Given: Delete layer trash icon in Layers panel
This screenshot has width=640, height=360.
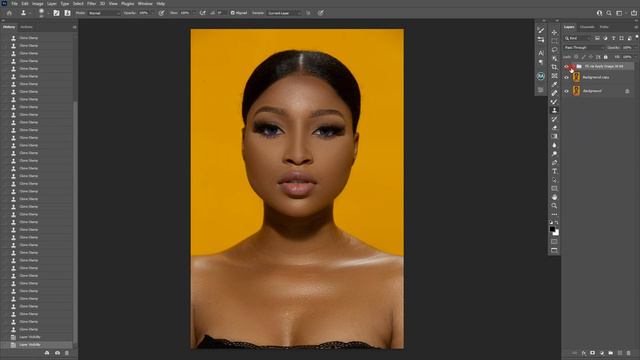Looking at the screenshot, I should [x=629, y=353].
